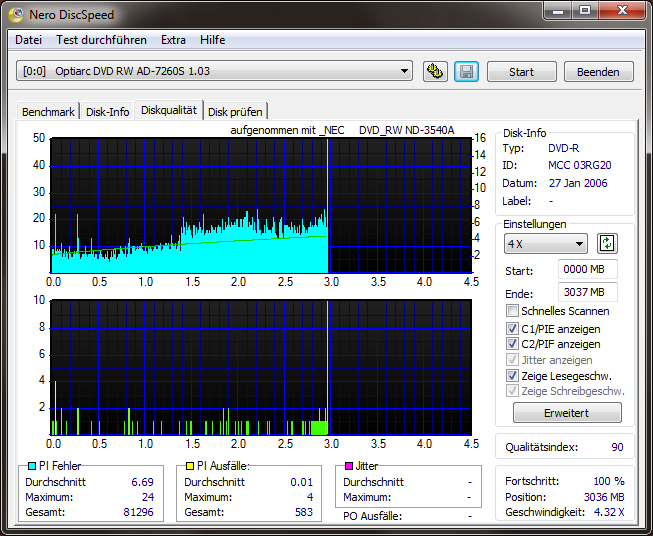
Task: Click the disc ID MCC 03RG20
Action: coord(580,165)
